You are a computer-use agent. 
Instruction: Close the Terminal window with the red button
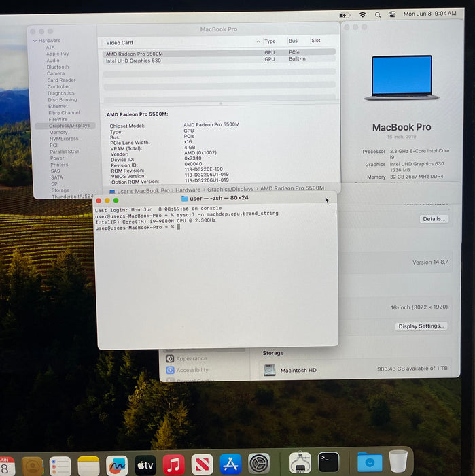click(x=99, y=201)
